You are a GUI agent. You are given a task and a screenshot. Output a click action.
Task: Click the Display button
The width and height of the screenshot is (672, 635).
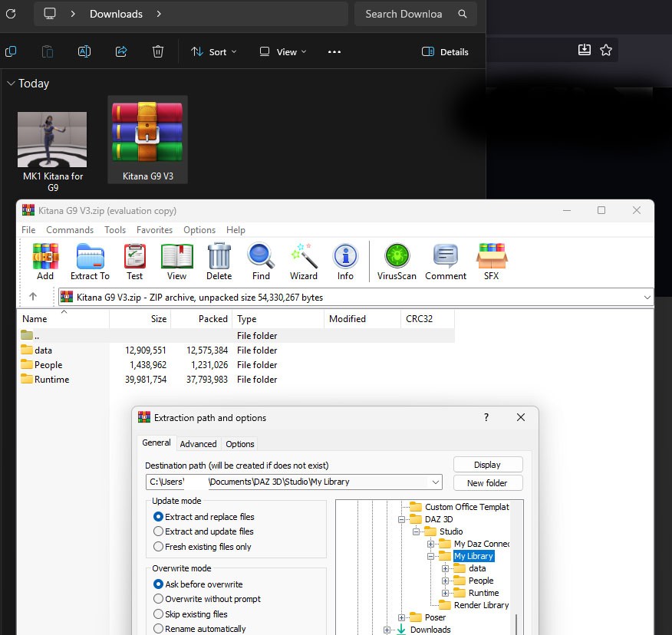[x=488, y=465]
